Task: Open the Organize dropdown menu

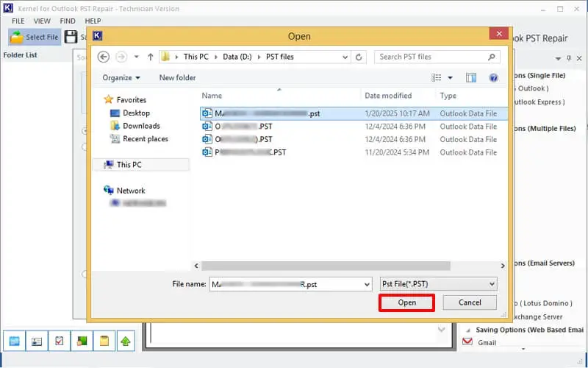Action: pyautogui.click(x=121, y=78)
